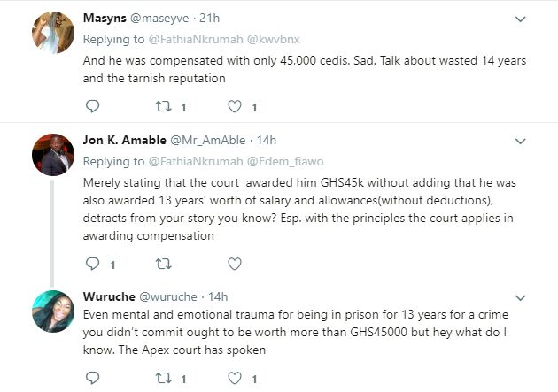The width and height of the screenshot is (558, 392).
Task: Like Wuruche's tweet
Action: click(235, 379)
